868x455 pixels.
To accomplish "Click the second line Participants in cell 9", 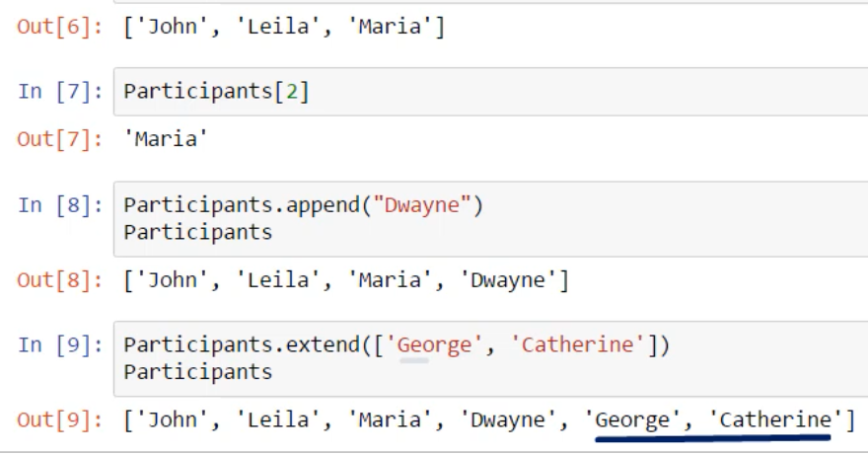I will tap(197, 371).
